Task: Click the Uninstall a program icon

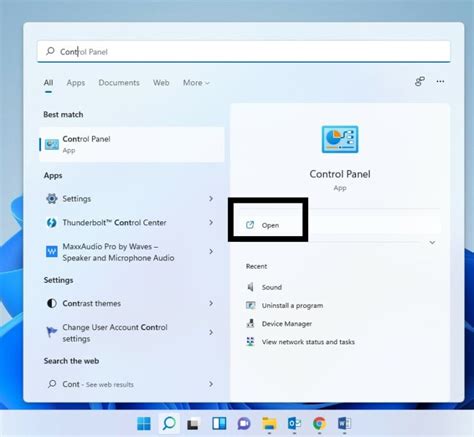Action: click(250, 305)
